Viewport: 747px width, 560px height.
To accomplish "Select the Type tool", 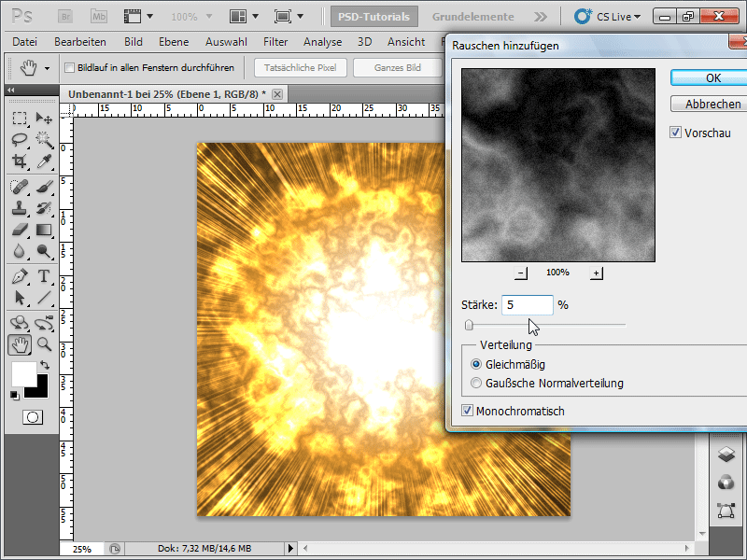I will pos(44,276).
